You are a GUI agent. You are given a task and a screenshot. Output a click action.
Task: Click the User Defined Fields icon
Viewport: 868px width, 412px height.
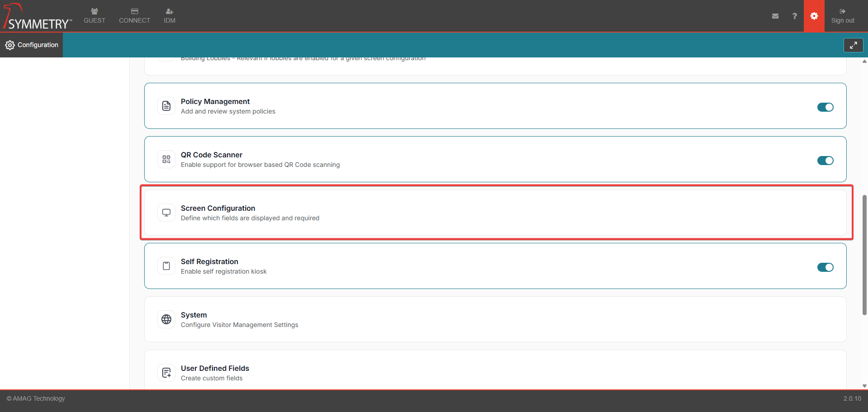pos(166,372)
